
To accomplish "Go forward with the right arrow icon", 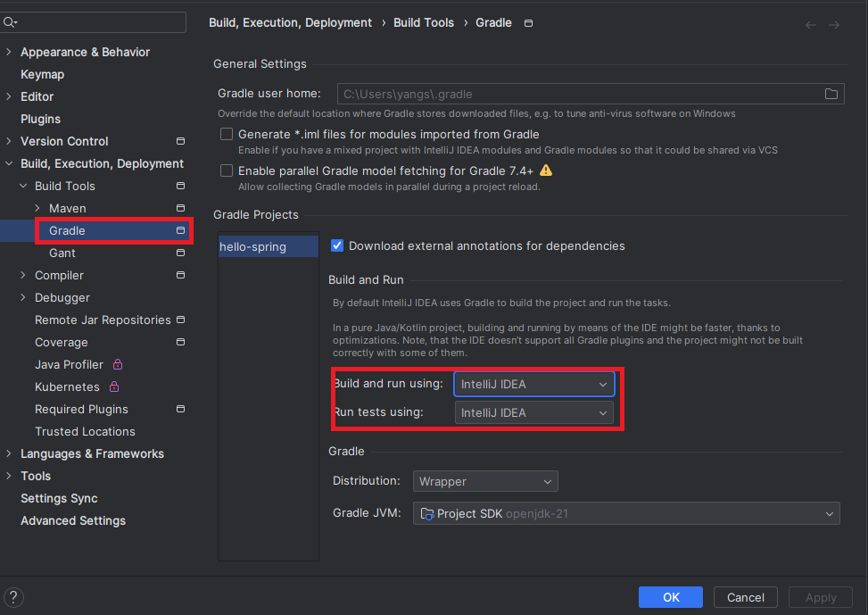I will point(834,25).
